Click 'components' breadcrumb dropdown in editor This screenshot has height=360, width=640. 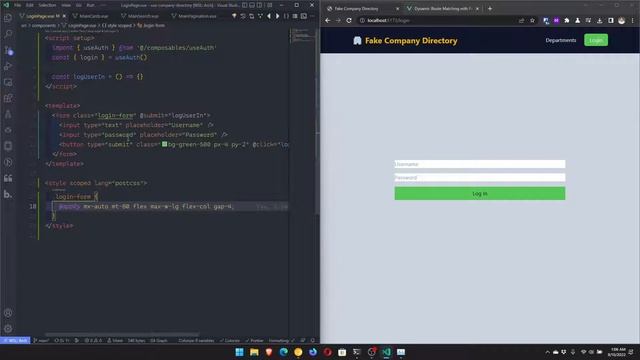(x=44, y=25)
